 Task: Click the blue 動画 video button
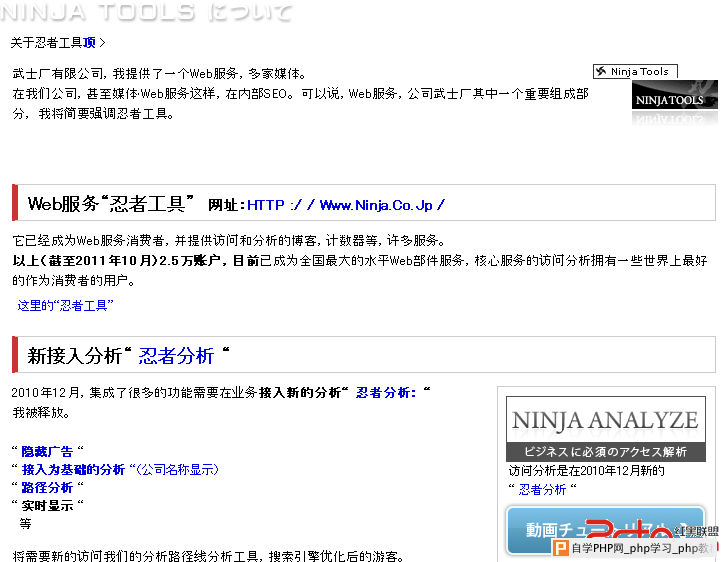pos(606,530)
